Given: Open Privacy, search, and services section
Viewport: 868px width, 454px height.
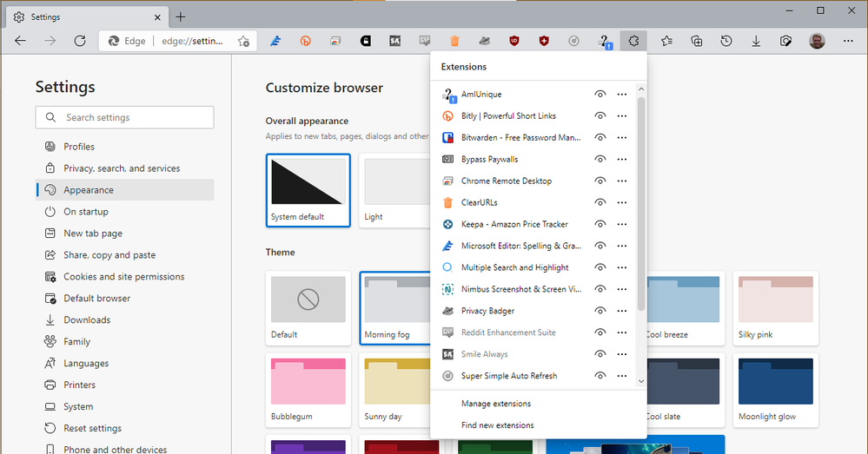Looking at the screenshot, I should click(125, 168).
